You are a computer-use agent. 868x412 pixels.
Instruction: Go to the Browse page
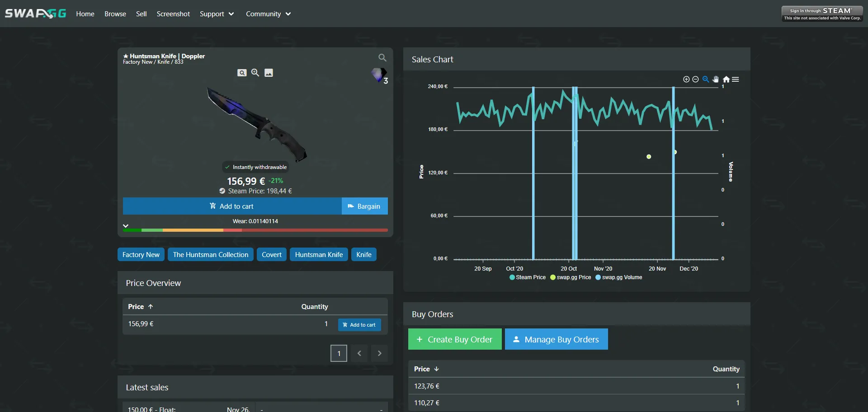click(115, 14)
